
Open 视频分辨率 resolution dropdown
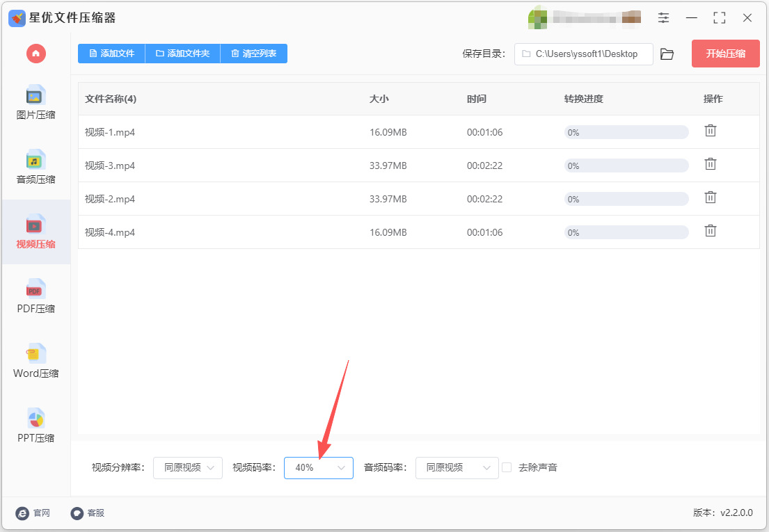tap(188, 468)
